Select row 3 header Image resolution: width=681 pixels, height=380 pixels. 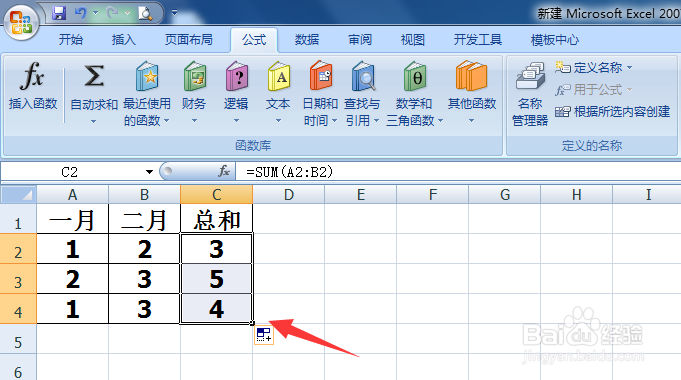(18, 279)
